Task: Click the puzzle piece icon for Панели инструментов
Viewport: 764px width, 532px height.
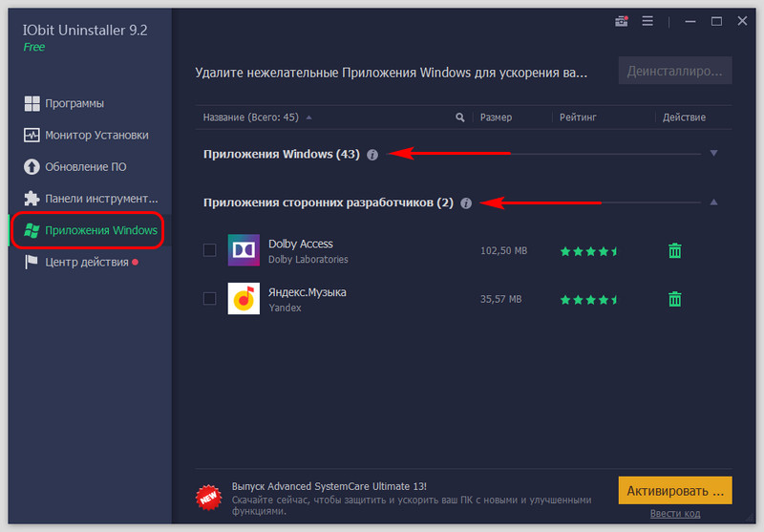Action: point(32,199)
